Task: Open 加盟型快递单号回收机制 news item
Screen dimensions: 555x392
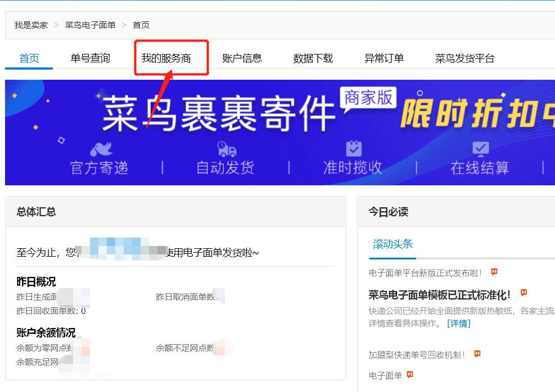Action: [417, 355]
